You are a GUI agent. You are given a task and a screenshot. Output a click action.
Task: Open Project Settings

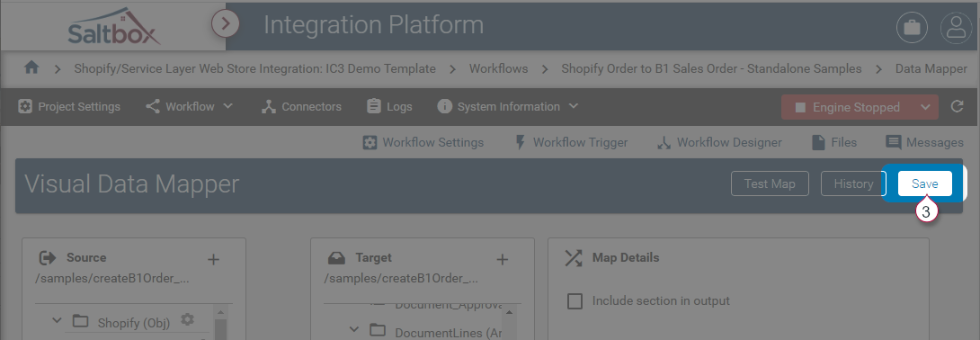pyautogui.click(x=68, y=107)
